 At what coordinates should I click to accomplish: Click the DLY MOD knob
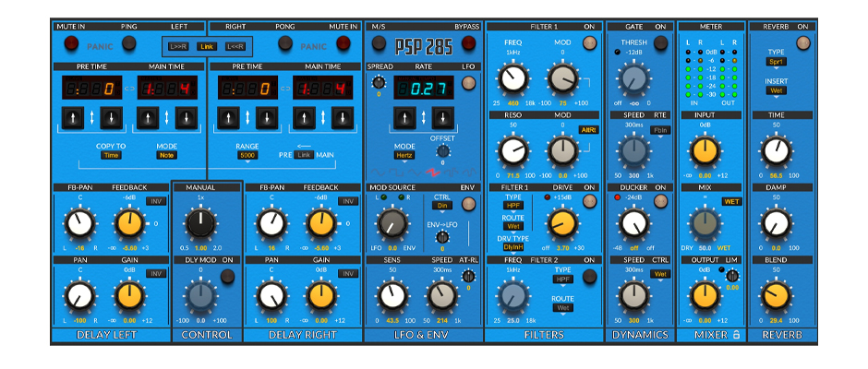click(x=199, y=295)
